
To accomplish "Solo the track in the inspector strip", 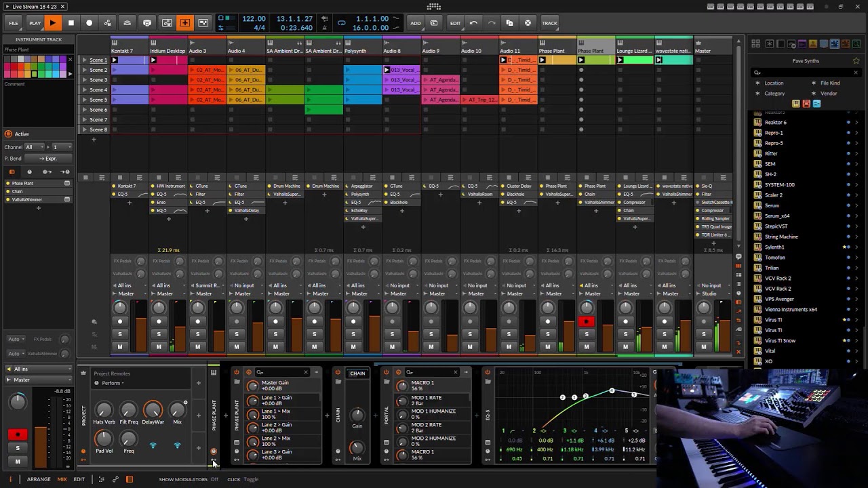I will coord(18,448).
